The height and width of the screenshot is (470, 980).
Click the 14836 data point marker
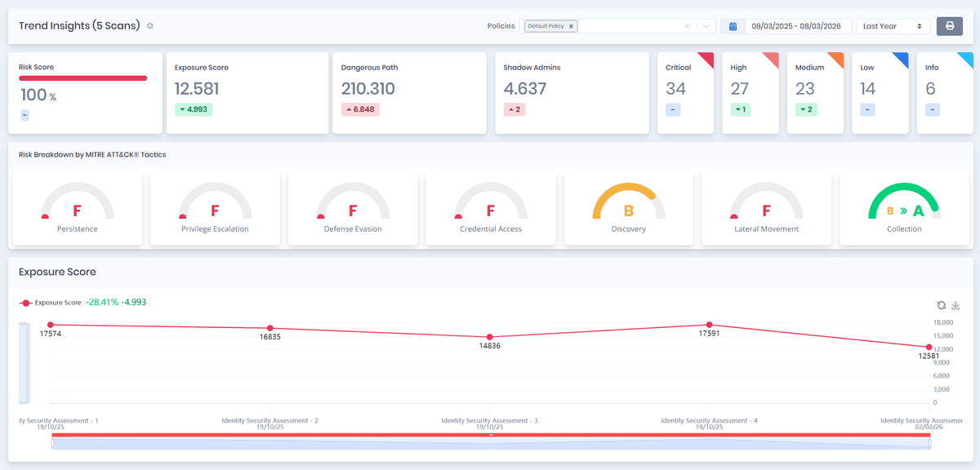click(x=490, y=337)
